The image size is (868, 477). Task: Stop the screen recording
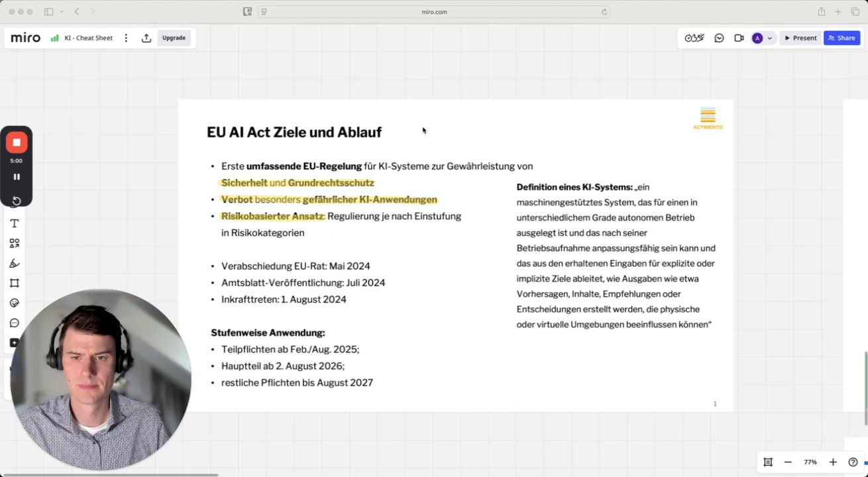click(x=17, y=142)
